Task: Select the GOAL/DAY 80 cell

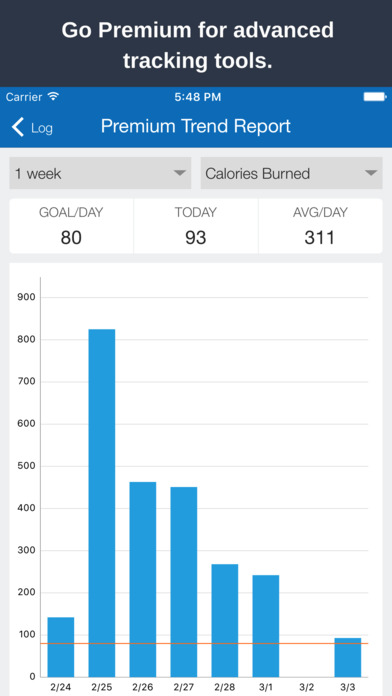Action: (71, 226)
